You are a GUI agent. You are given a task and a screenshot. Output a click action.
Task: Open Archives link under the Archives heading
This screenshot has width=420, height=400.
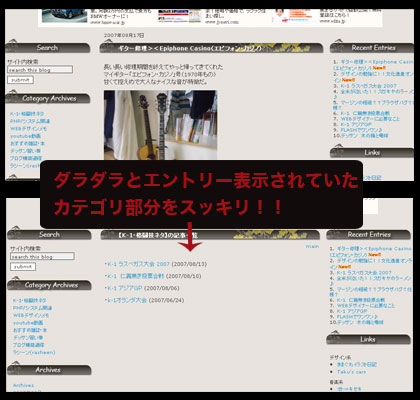click(x=23, y=385)
